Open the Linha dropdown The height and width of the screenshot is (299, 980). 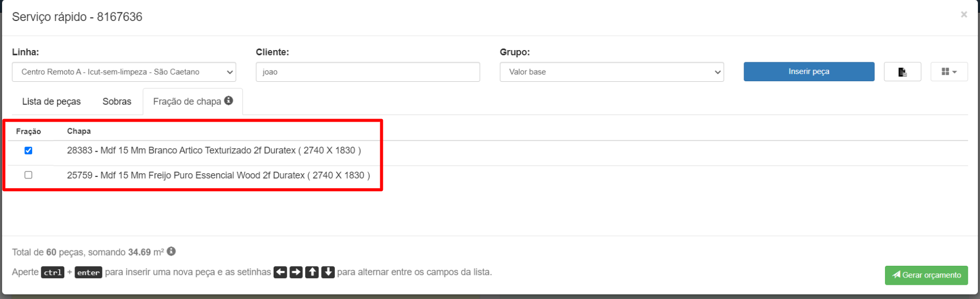point(124,72)
